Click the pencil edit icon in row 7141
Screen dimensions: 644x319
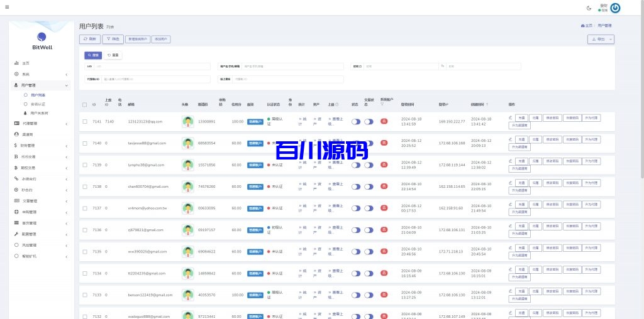(511, 117)
